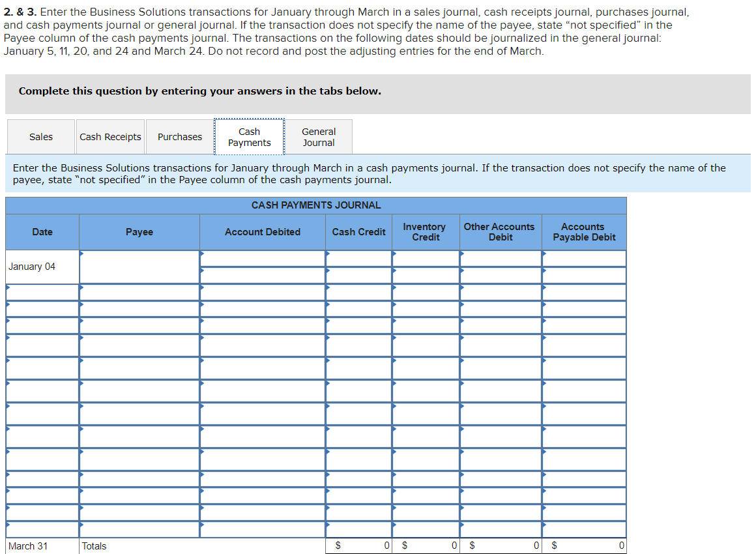
Task: Click the CASH PAYMENTS JOURNAL table title
Action: click(x=316, y=205)
